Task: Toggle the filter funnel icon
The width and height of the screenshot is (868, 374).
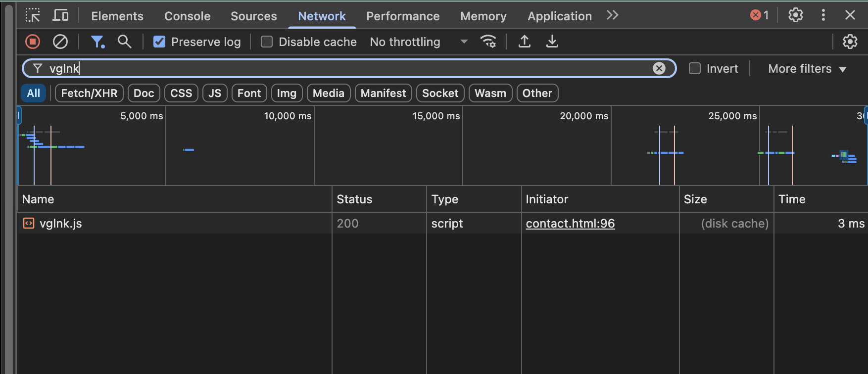Action: click(x=97, y=42)
